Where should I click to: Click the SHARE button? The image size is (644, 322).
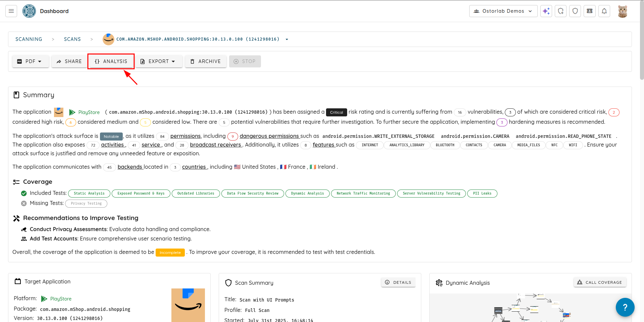coord(69,61)
